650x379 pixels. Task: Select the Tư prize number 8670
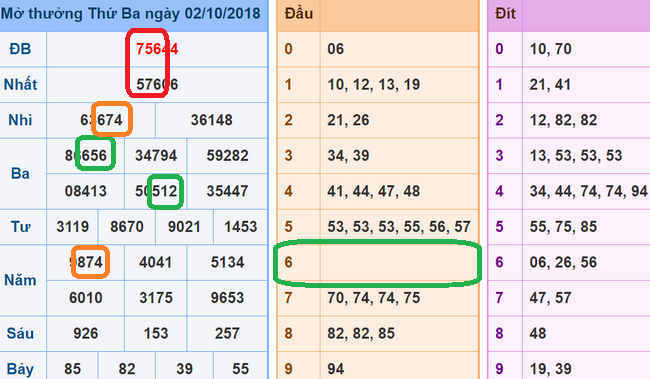point(127,227)
